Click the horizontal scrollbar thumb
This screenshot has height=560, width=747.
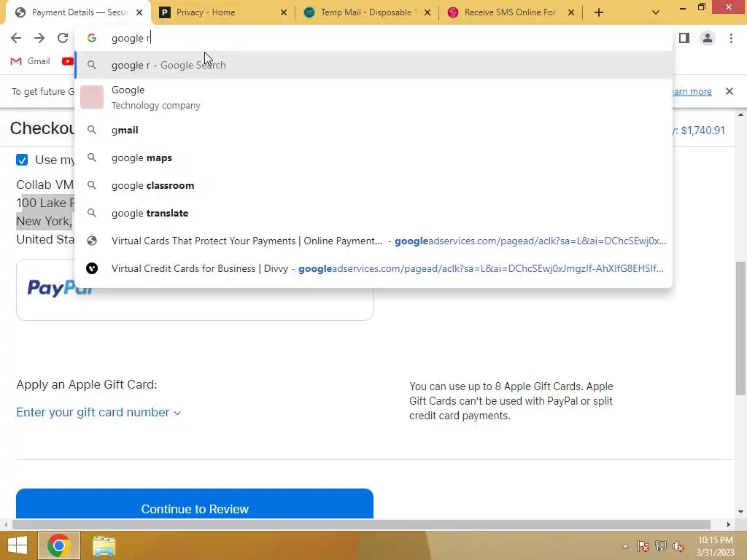click(361, 524)
